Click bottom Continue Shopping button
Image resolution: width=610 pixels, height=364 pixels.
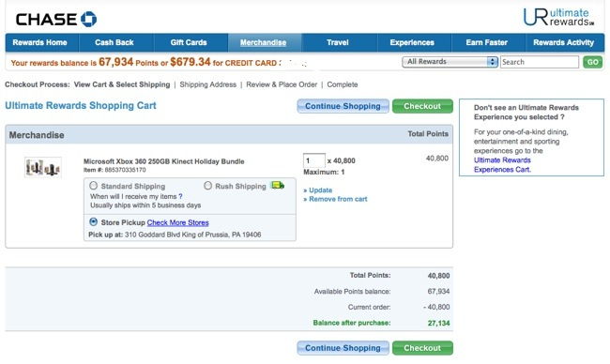tap(343, 348)
